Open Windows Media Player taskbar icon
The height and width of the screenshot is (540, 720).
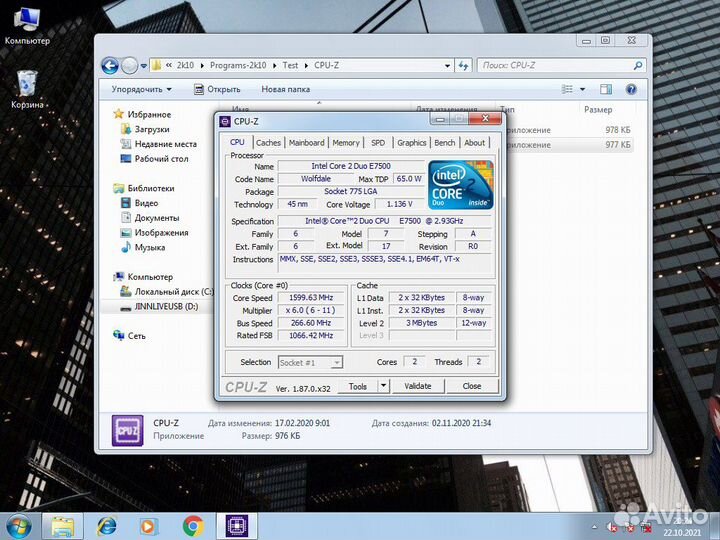point(148,526)
